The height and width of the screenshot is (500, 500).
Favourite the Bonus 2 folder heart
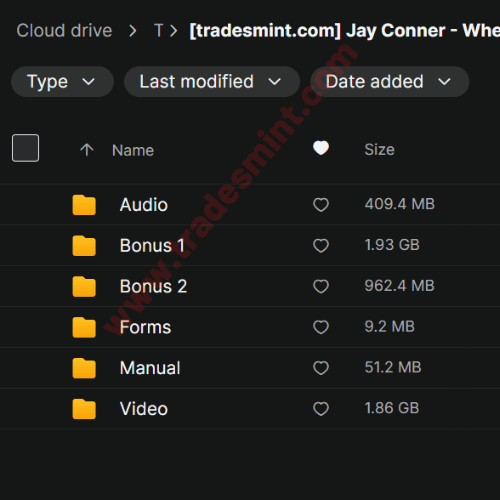coord(321,286)
